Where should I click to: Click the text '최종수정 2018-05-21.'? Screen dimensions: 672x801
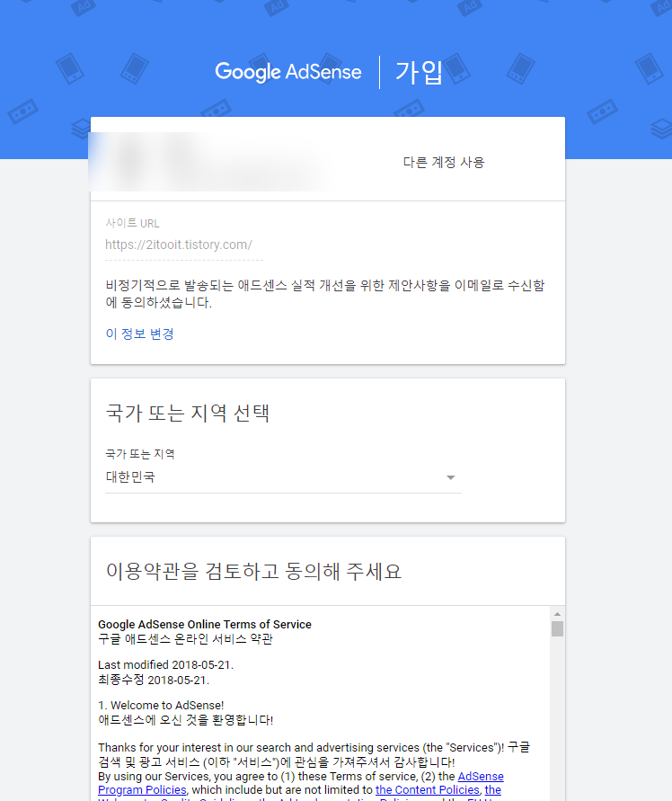point(154,680)
